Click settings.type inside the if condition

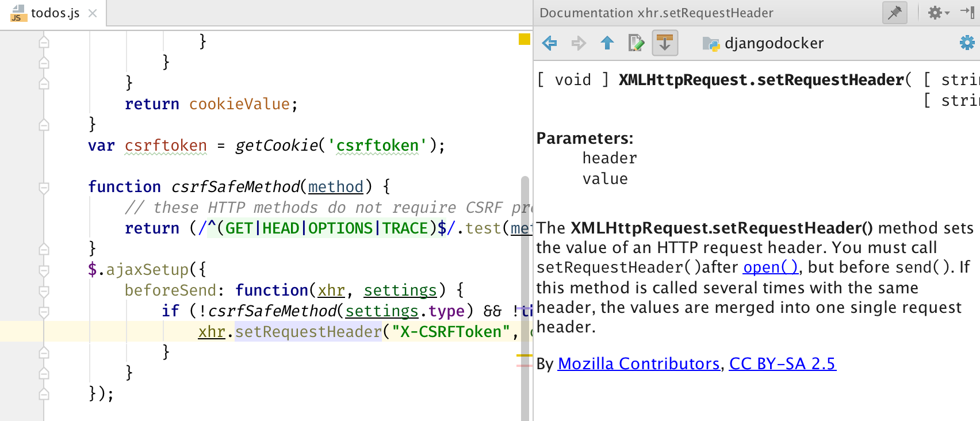(x=405, y=311)
